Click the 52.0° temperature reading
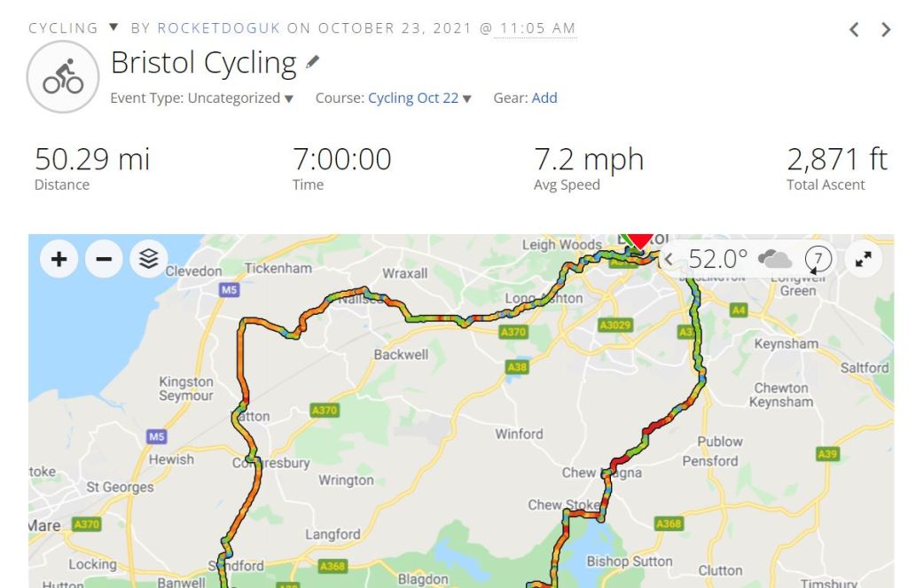Image resolution: width=908 pixels, height=588 pixels. pos(717,259)
